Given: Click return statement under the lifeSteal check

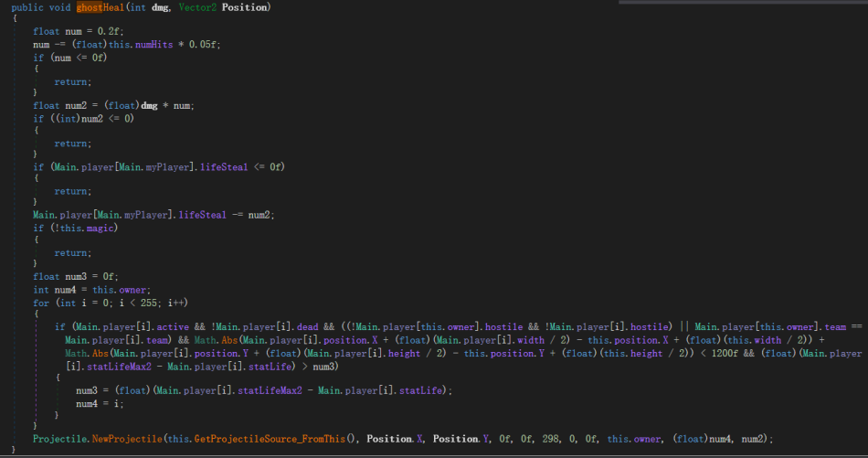Looking at the screenshot, I should (x=72, y=191).
